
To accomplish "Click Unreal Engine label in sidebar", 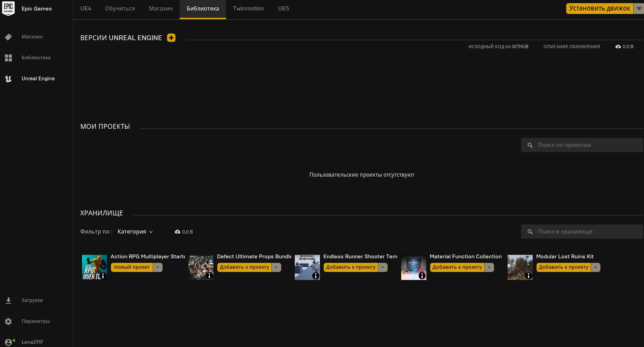I will (38, 79).
